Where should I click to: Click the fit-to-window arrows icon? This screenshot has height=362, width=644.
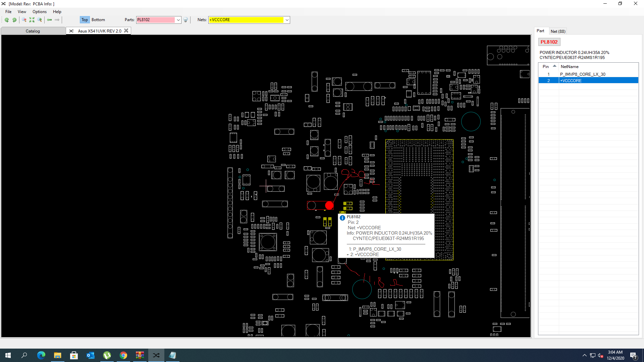(32, 20)
